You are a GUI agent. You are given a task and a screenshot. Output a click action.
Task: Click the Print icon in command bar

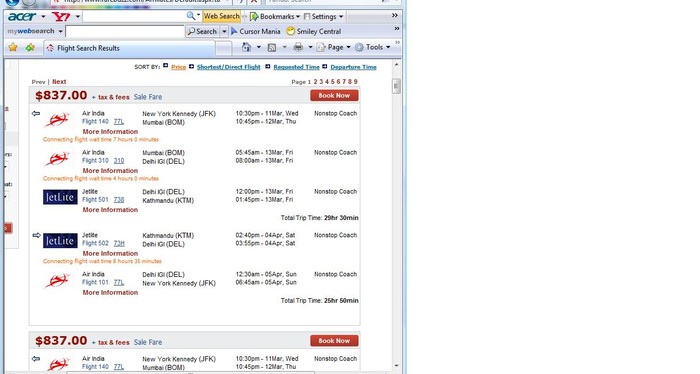298,47
